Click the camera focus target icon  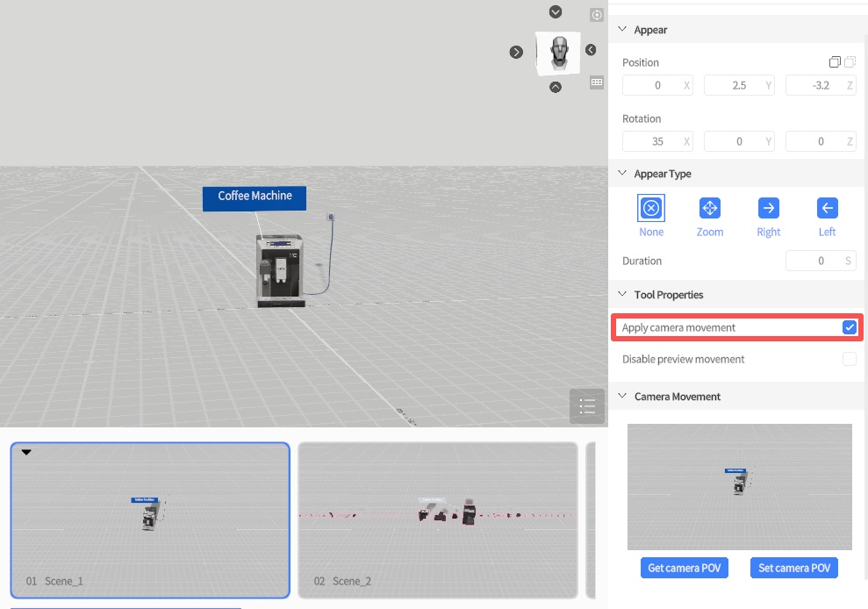coord(597,15)
